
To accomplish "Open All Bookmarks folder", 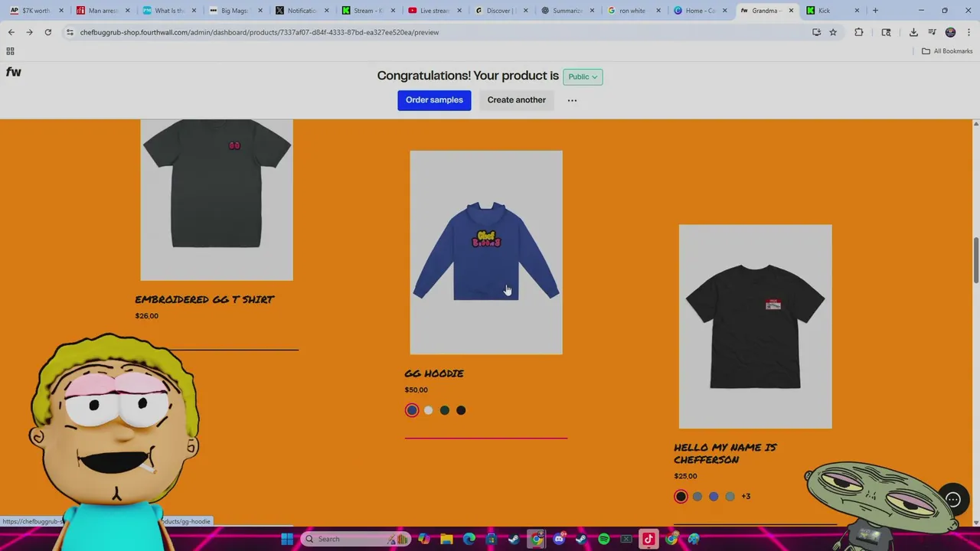I will pyautogui.click(x=947, y=51).
